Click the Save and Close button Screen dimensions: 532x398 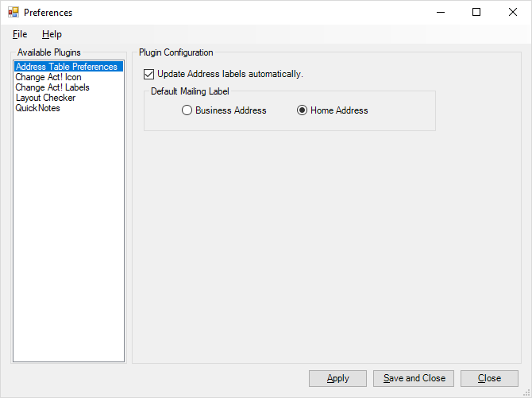pyautogui.click(x=414, y=378)
